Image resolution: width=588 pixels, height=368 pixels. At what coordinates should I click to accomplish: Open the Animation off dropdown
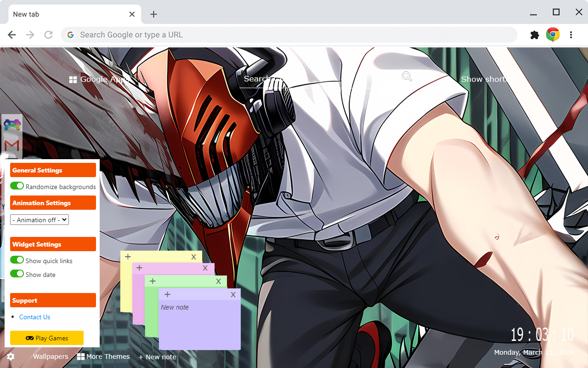39,219
